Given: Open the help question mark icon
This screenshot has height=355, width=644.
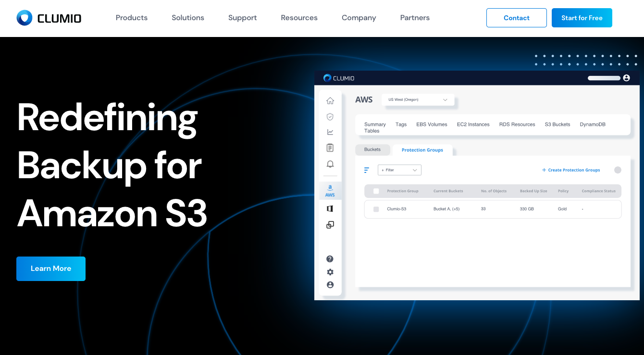Looking at the screenshot, I should [x=330, y=259].
